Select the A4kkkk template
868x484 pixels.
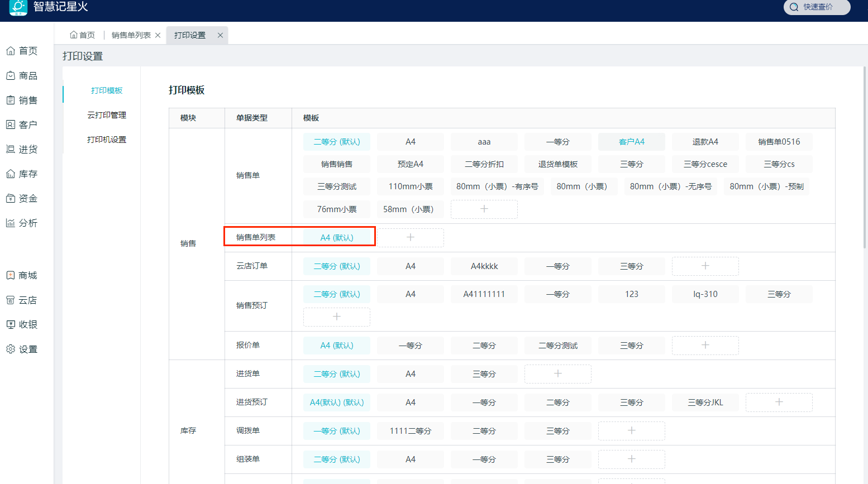click(x=484, y=266)
